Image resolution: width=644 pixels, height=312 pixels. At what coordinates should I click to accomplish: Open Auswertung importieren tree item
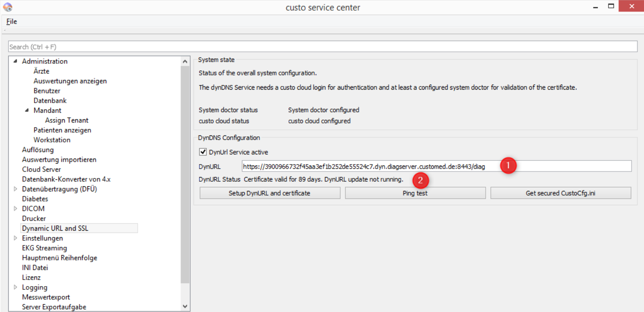(59, 159)
